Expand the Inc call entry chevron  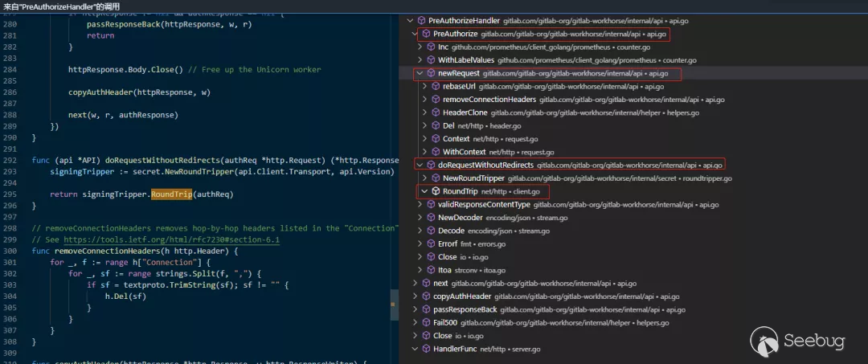point(420,47)
